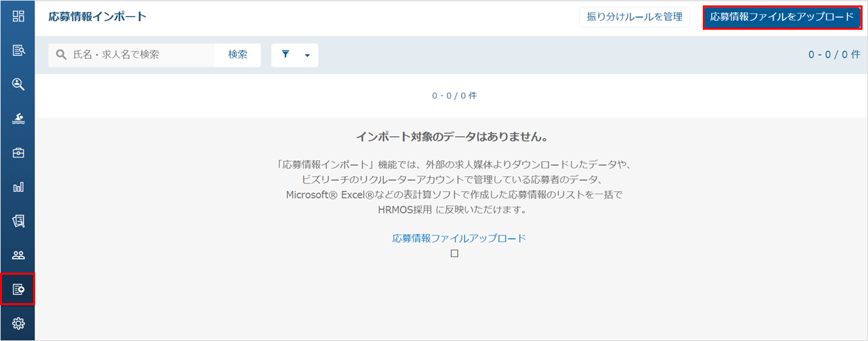Open the briefcase jobs icon in sidebar

(x=18, y=153)
